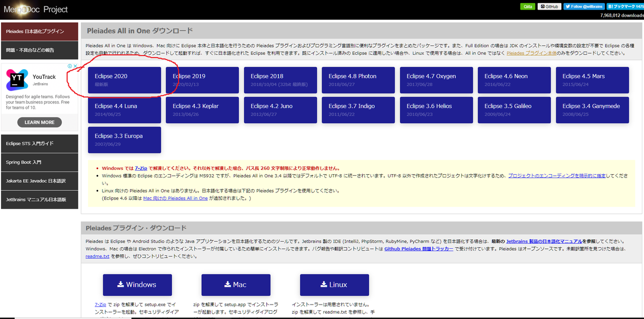Select Eclipse 4.8 Photon
Image resolution: width=644 pixels, height=319 pixels.
coord(358,80)
